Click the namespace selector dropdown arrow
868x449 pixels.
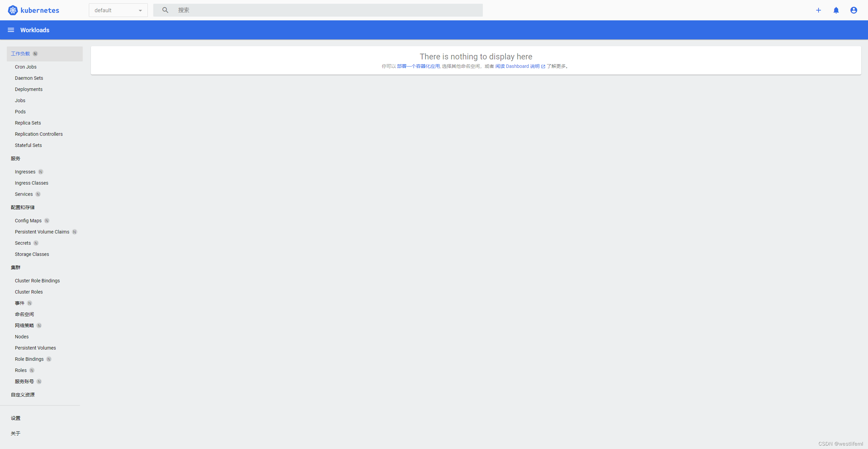click(140, 11)
